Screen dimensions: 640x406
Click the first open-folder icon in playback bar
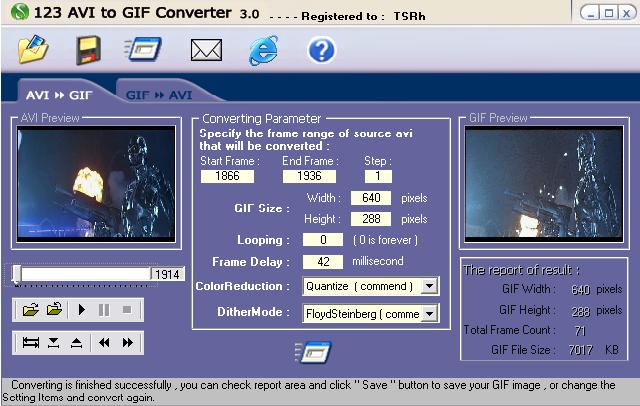click(31, 310)
